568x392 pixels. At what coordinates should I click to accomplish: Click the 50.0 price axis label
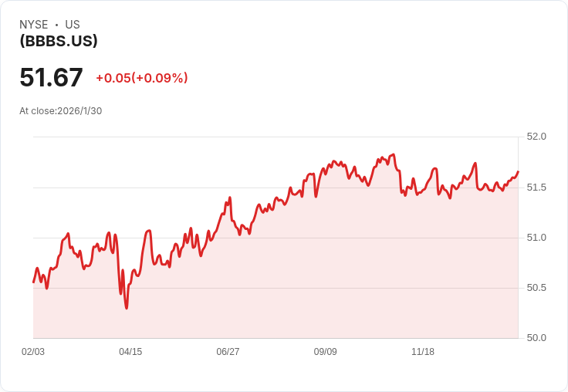pos(536,338)
